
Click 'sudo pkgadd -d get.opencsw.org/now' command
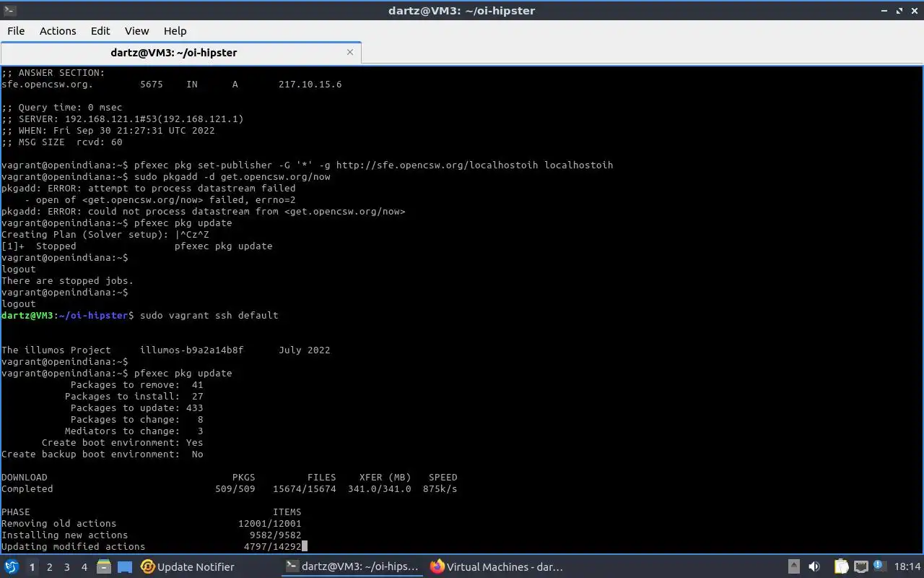(232, 177)
